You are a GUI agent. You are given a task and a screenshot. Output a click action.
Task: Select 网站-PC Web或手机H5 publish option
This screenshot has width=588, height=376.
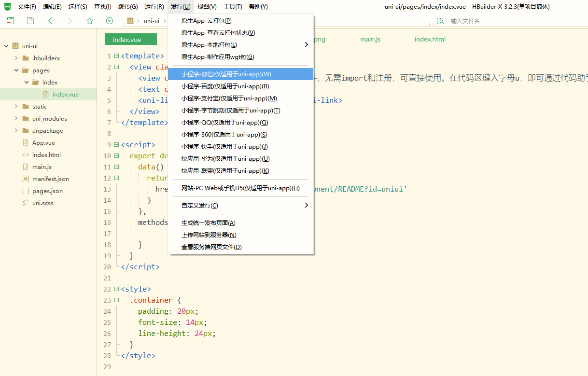(241, 188)
